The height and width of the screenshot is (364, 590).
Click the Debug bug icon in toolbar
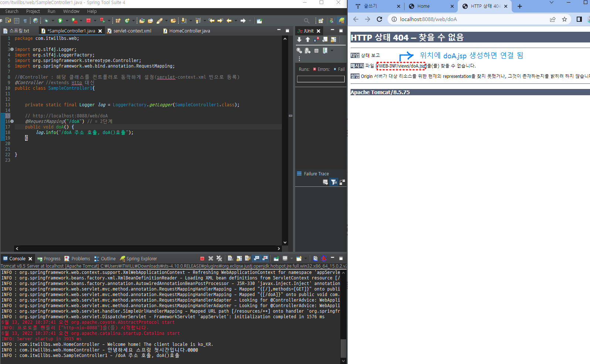[x=46, y=21]
